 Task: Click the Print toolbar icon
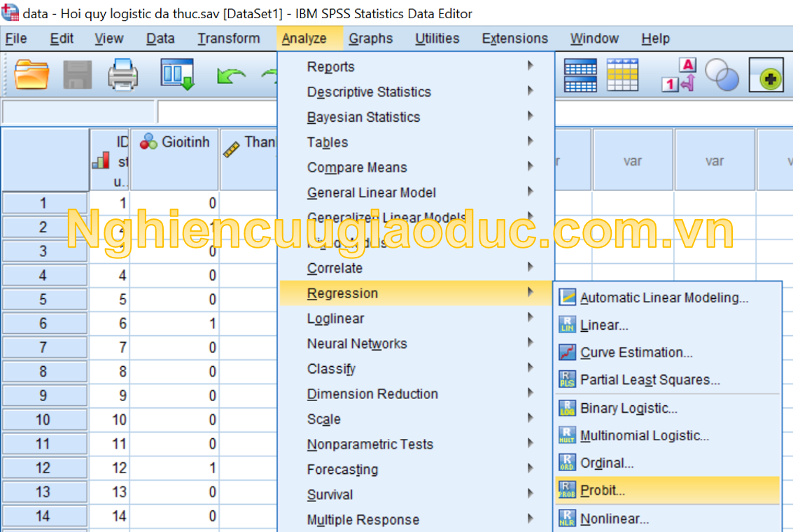coord(123,75)
